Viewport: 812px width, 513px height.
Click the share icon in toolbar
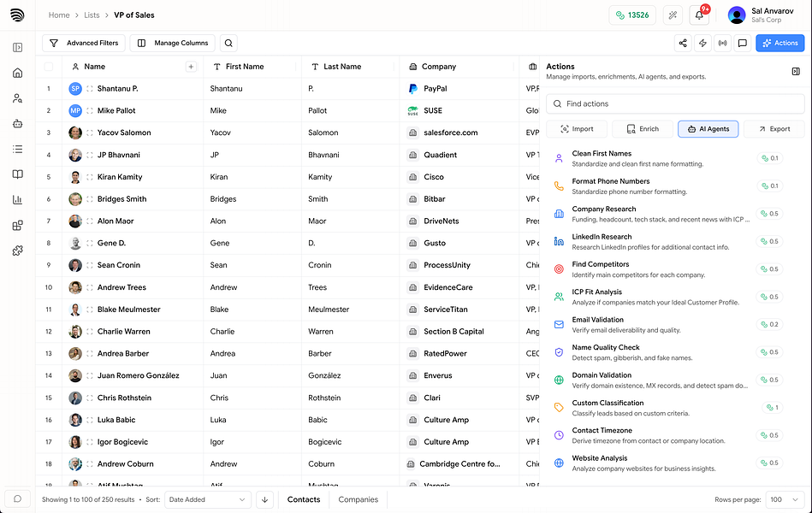click(683, 43)
